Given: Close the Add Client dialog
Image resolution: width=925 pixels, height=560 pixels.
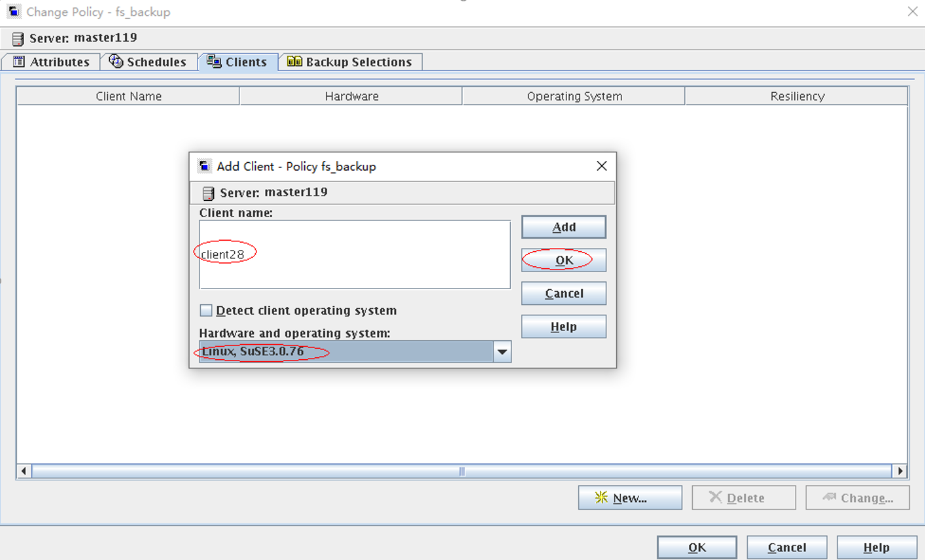Looking at the screenshot, I should tap(602, 166).
